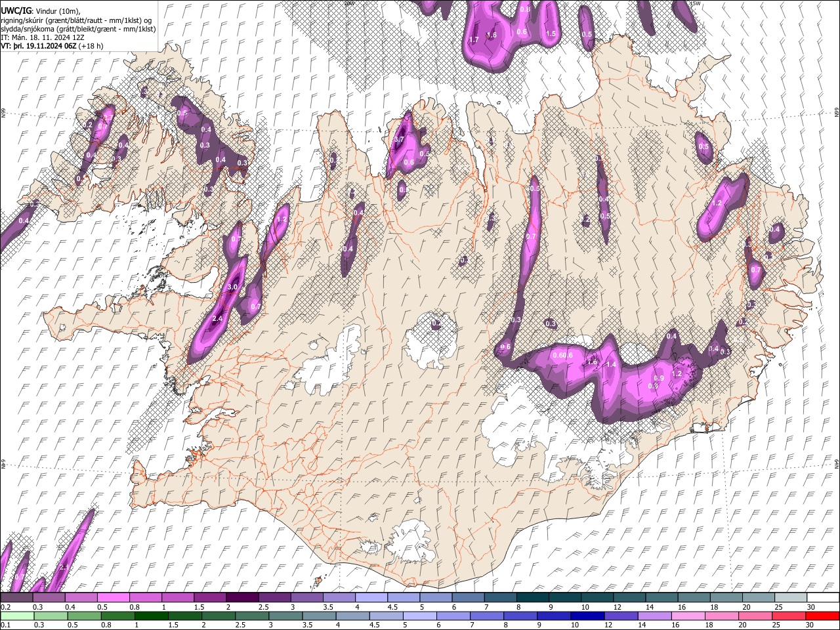
Task: Click the legend label 0.1 under the rain scale
Action: click(6, 625)
